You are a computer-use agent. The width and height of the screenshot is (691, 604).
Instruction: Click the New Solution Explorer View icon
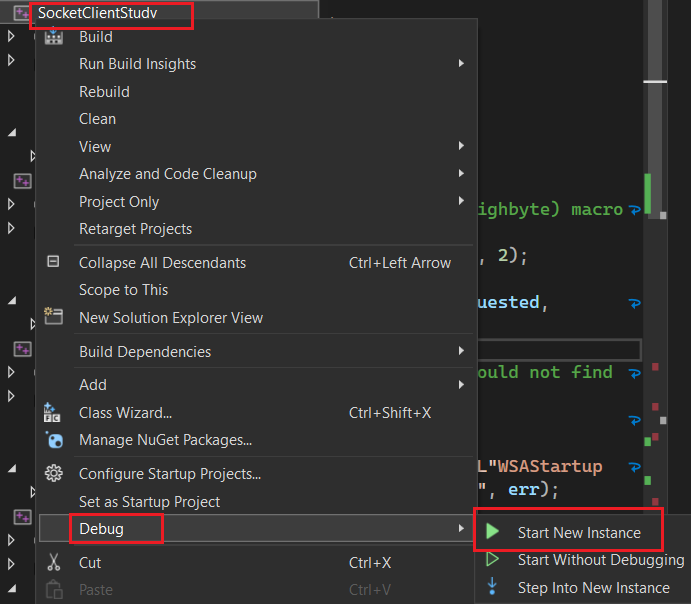pyautogui.click(x=54, y=317)
